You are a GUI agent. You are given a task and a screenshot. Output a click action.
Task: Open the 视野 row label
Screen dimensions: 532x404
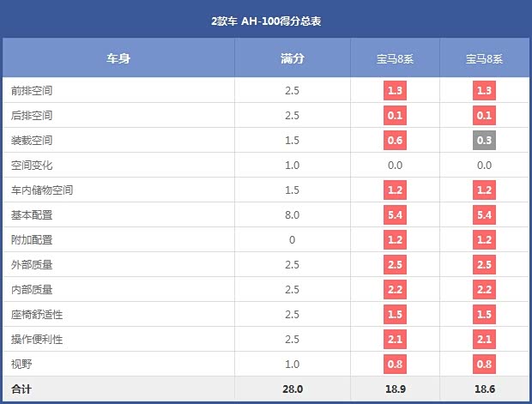(x=21, y=365)
